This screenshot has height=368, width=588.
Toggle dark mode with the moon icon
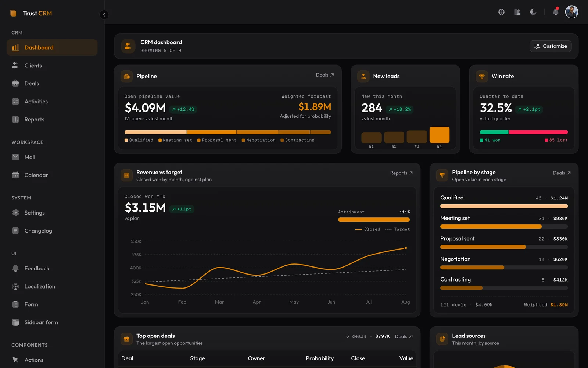(x=533, y=12)
